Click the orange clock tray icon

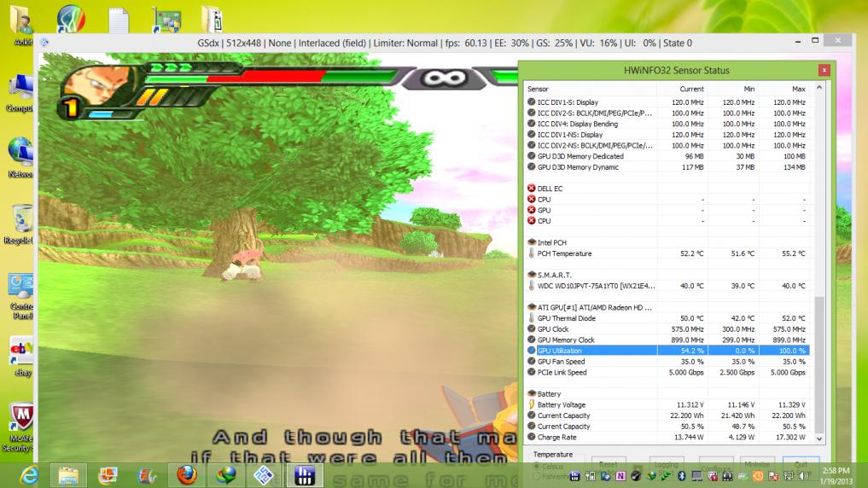tap(758, 476)
